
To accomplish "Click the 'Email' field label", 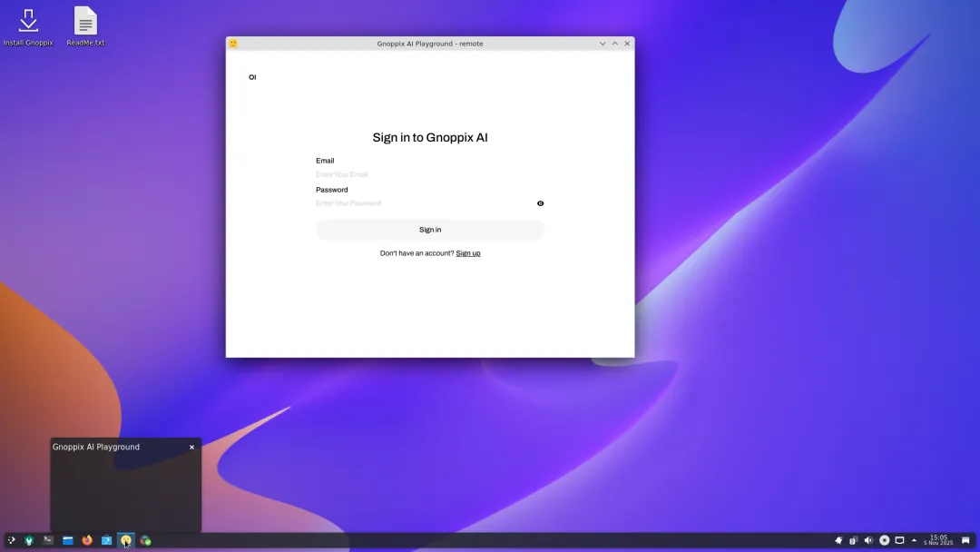I will [x=325, y=161].
